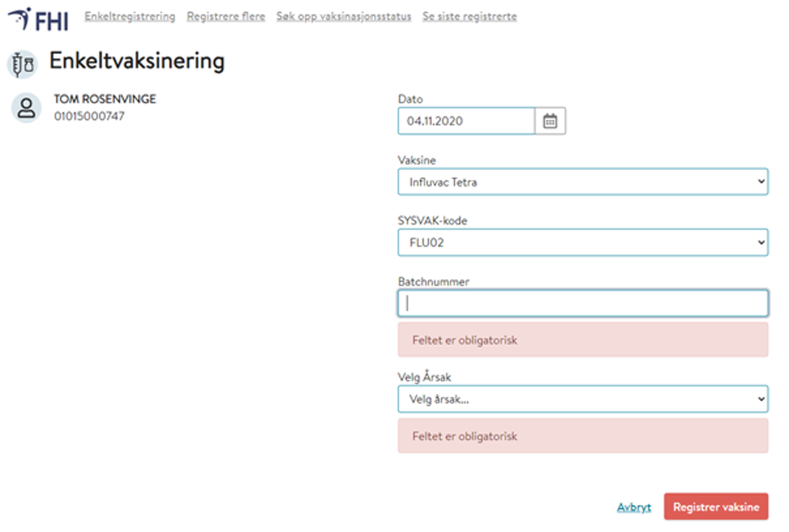Viewport: 789px width, 532px height.
Task: Click the patient ID number 01015000747
Action: [x=89, y=116]
